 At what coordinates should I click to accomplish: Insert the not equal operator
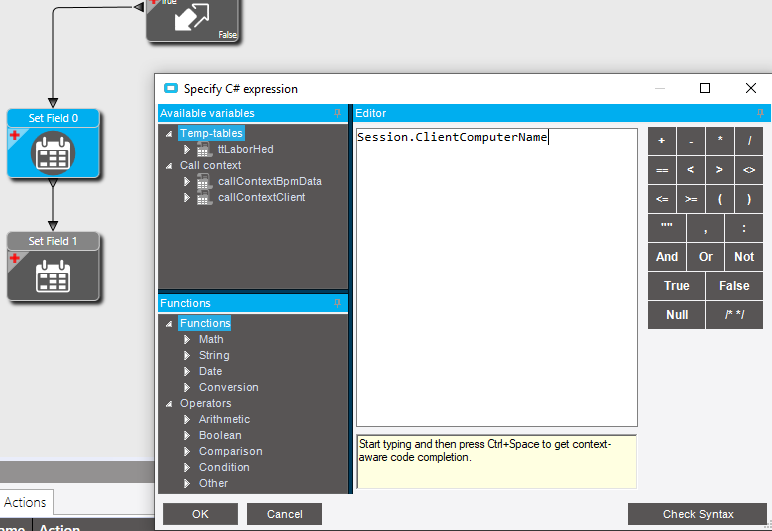pos(749,170)
